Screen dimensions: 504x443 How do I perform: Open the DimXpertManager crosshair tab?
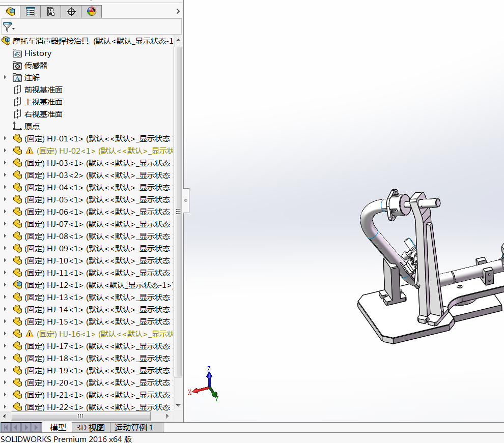71,12
